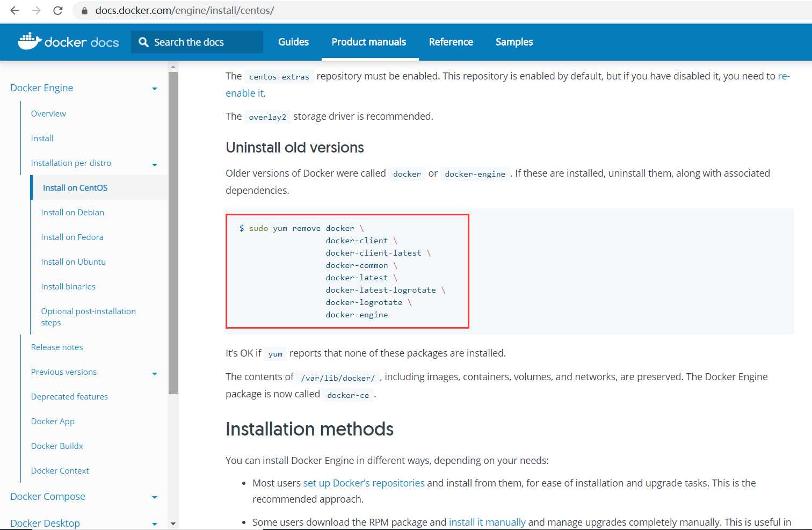Click the address bar URL
This screenshot has width=812, height=530.
click(184, 10)
